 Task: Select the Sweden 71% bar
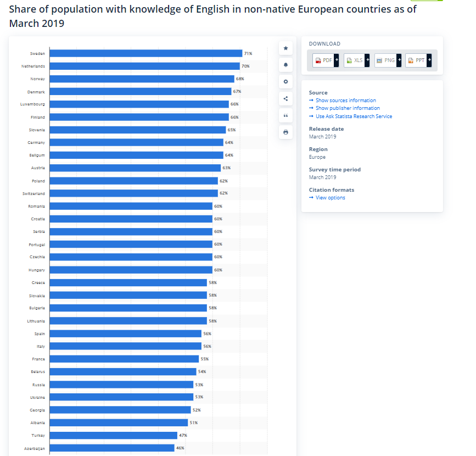(146, 53)
